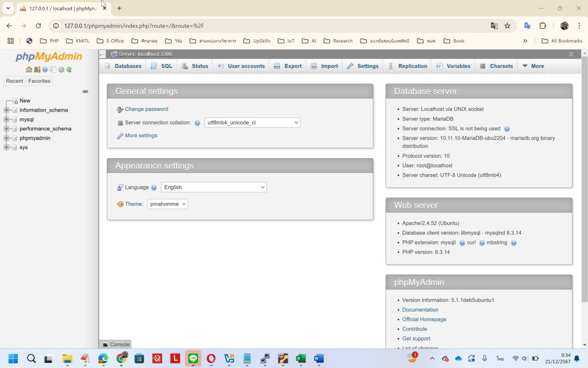
Task: Click the help icon next to Language
Action: click(x=154, y=188)
